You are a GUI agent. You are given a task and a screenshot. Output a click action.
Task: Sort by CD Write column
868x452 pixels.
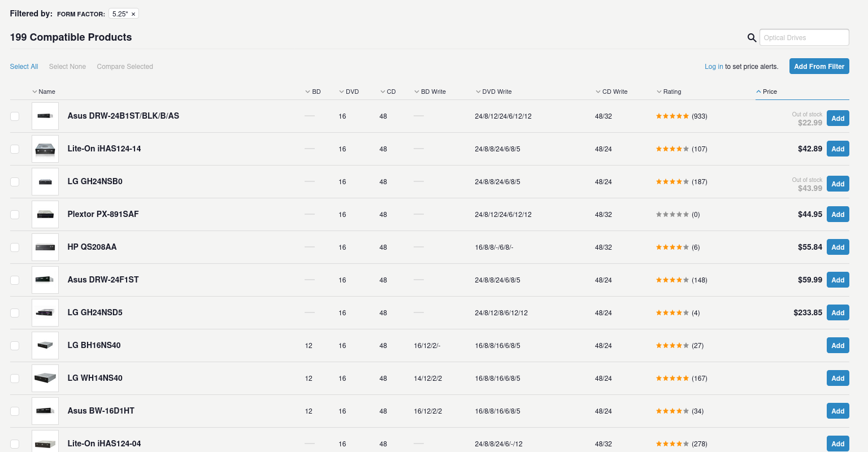[x=611, y=92]
